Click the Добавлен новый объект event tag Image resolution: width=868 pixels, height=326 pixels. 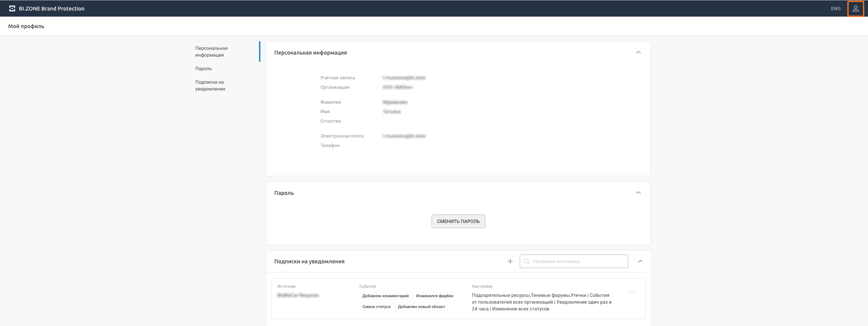coord(421,307)
